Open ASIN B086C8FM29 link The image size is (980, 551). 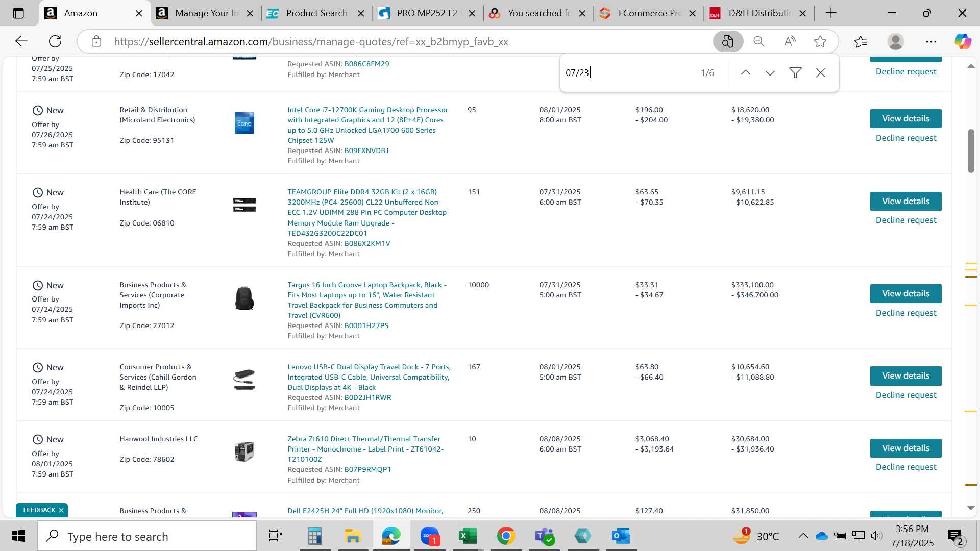(366, 64)
